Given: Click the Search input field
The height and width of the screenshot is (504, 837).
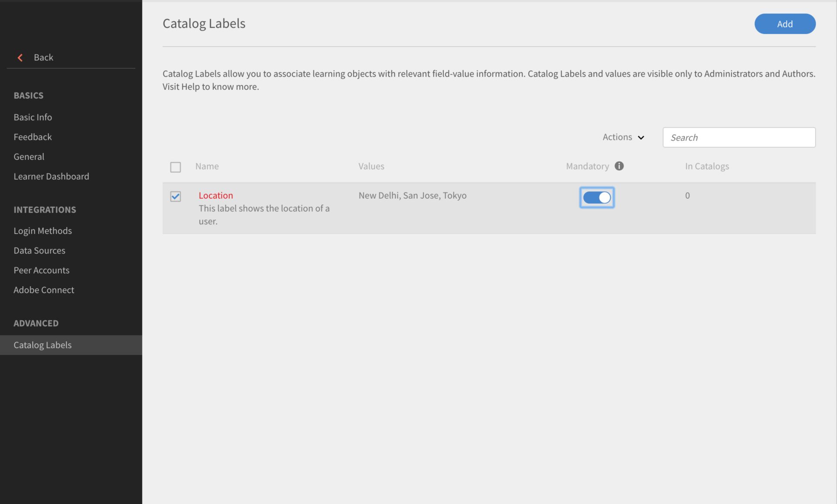Looking at the screenshot, I should click(739, 137).
